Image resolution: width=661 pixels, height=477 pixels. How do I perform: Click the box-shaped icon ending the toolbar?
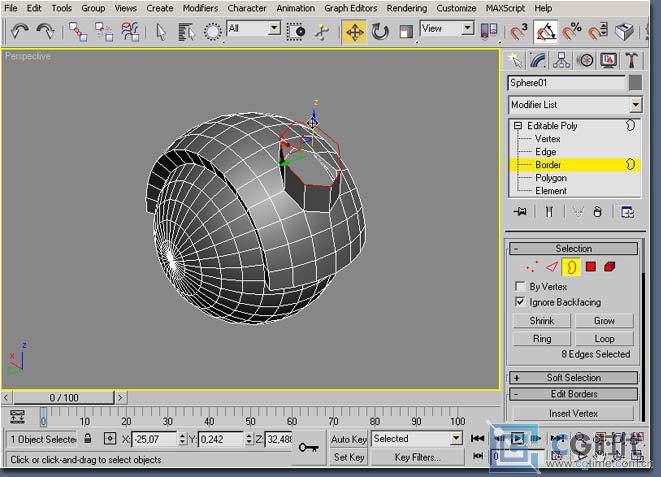pyautogui.click(x=624, y=32)
